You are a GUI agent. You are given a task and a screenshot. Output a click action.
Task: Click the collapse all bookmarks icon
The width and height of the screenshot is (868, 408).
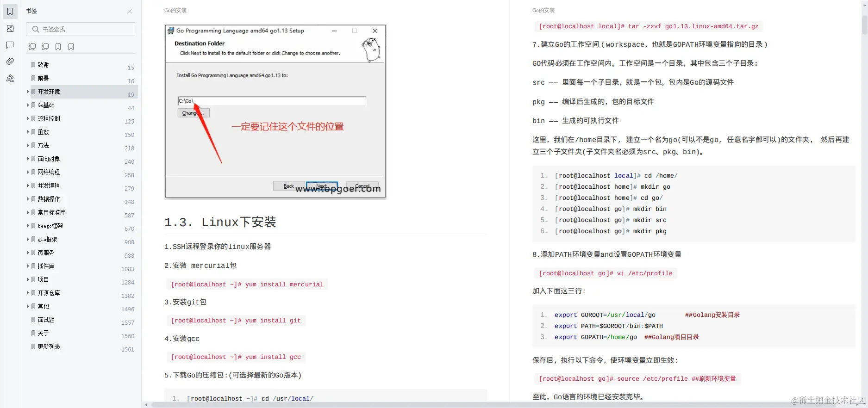point(45,47)
